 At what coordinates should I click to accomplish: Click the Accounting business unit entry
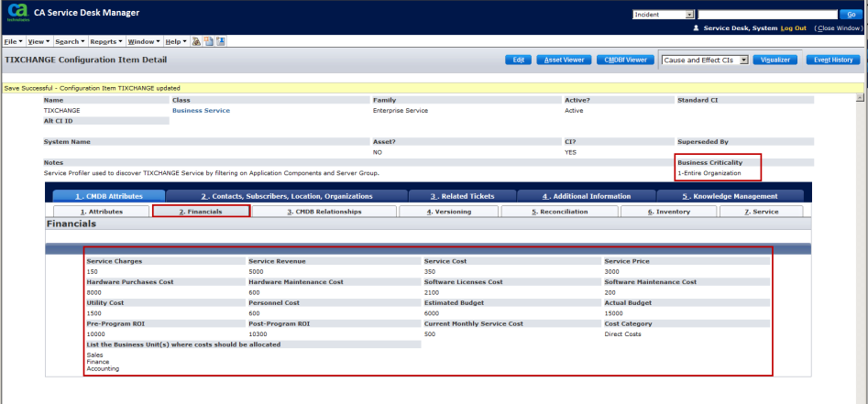coord(103,368)
